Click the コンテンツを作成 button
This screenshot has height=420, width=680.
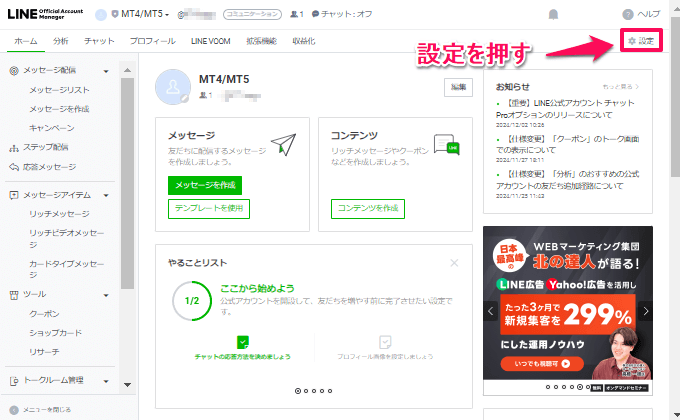[368, 209]
